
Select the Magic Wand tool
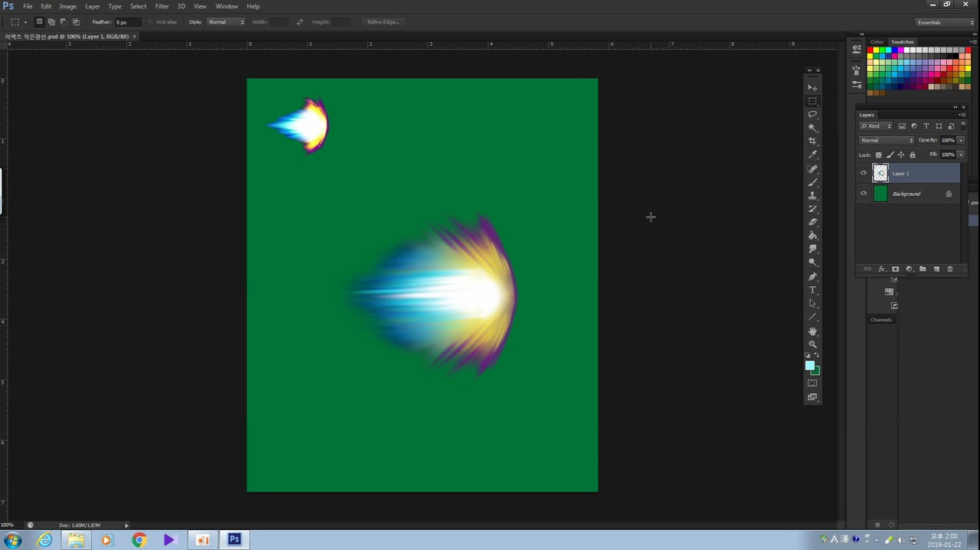(812, 128)
